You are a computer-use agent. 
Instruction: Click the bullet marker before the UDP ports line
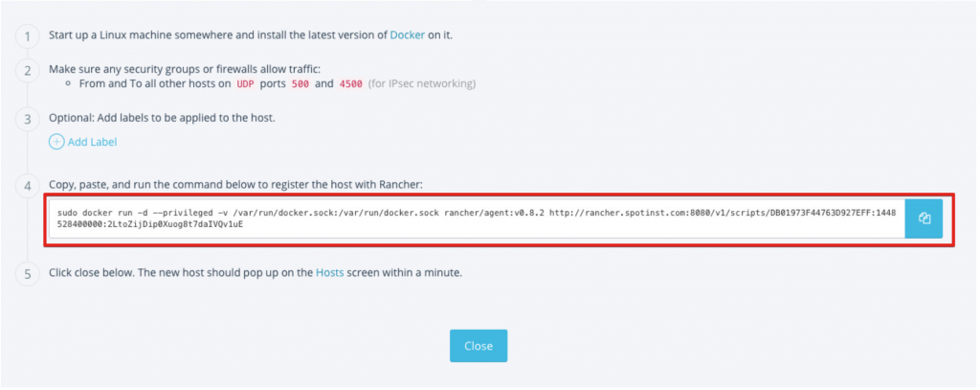tap(69, 84)
